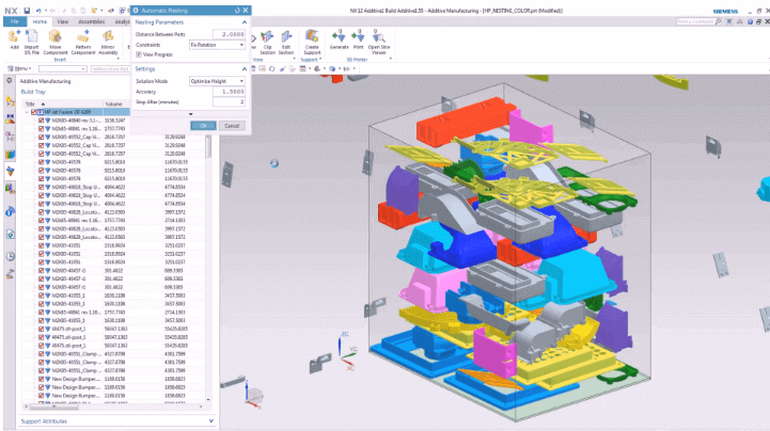Click the magnifier search icon by Find a Command
The width and height of the screenshot is (770, 431).
coord(718,22)
